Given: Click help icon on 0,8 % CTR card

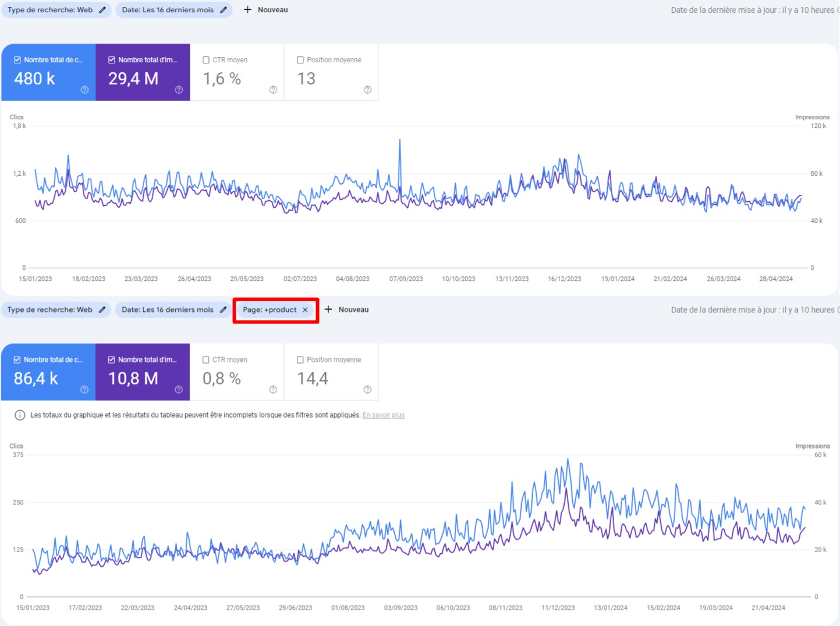Looking at the screenshot, I should pos(273,390).
